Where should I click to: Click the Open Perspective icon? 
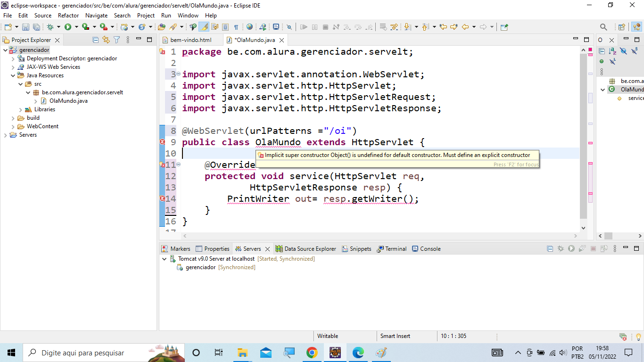pyautogui.click(x=622, y=27)
